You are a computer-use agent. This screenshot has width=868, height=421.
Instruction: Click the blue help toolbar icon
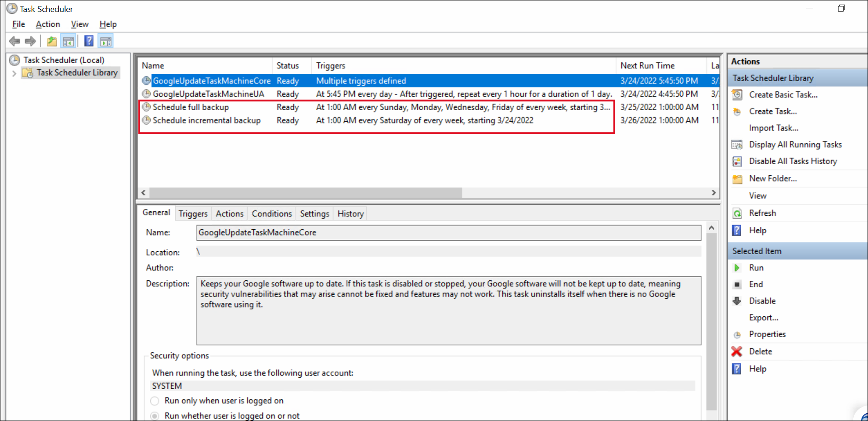pos(89,42)
